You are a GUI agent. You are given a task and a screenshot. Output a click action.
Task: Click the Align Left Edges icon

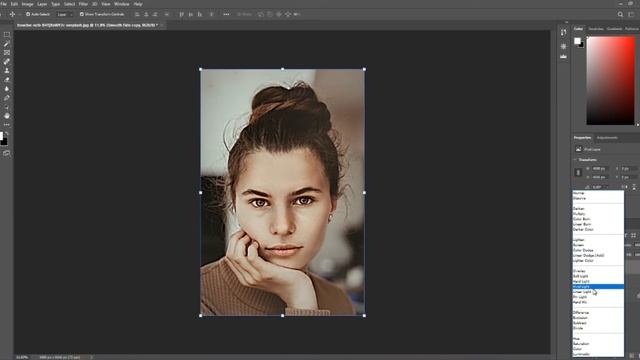tap(137, 14)
